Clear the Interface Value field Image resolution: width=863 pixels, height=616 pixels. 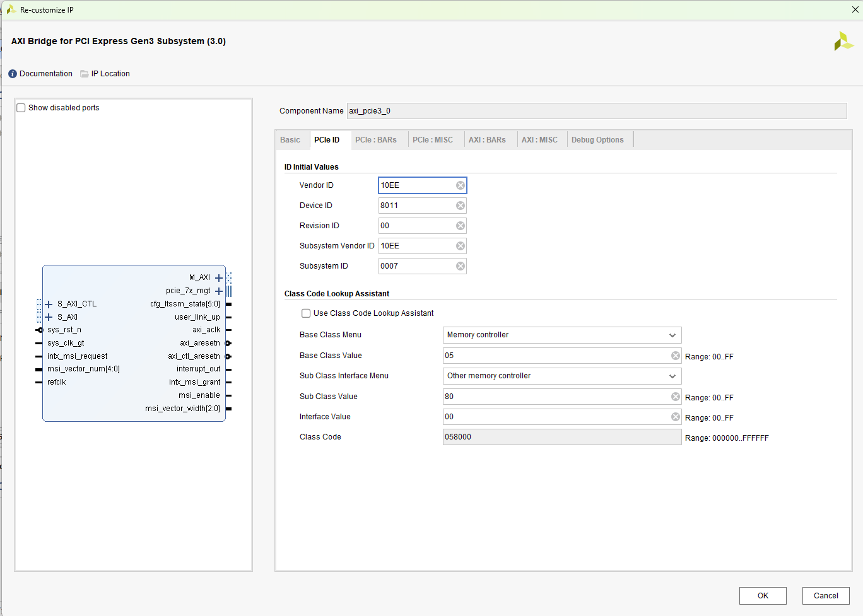click(x=676, y=417)
